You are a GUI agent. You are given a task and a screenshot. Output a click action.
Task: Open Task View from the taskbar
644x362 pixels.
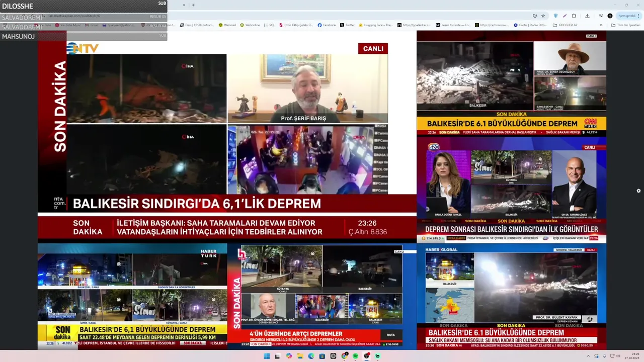click(277, 356)
